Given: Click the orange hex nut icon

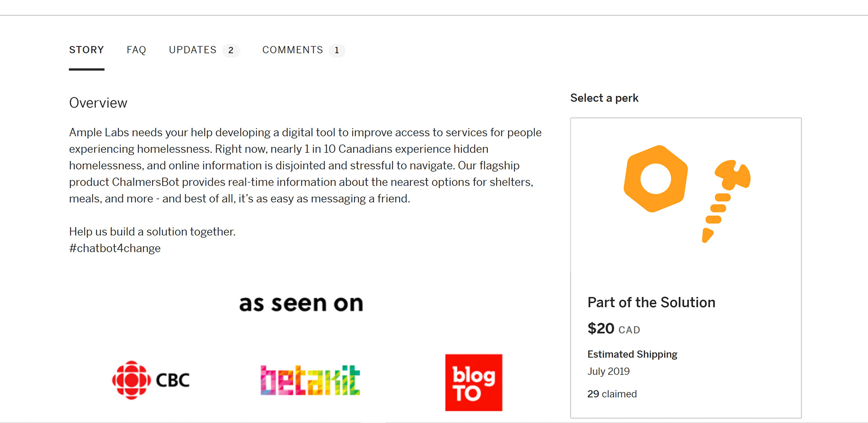Looking at the screenshot, I should 656,179.
